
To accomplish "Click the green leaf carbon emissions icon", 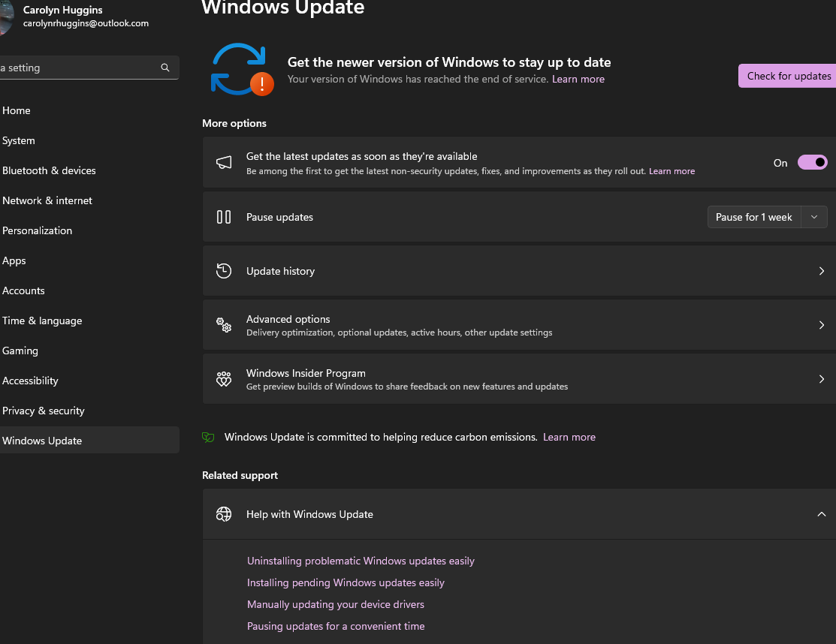I will pyautogui.click(x=207, y=437).
